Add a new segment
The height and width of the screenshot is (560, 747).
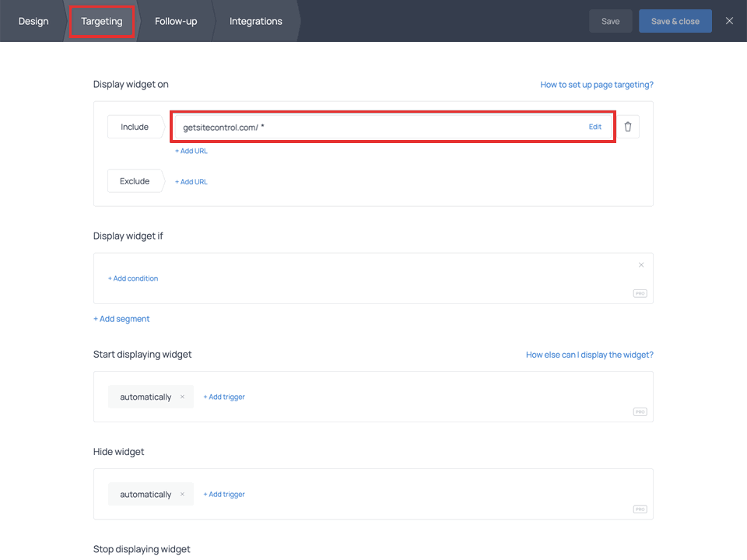[x=121, y=319]
